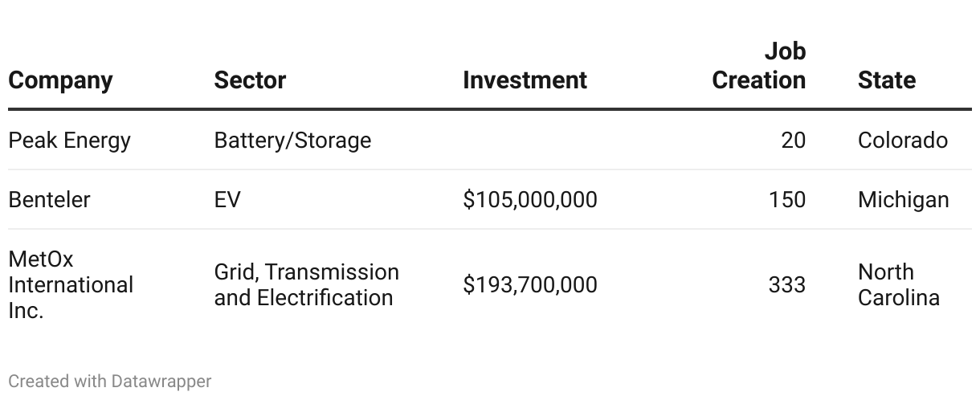Click the Job Creation column header

pyautogui.click(x=759, y=66)
